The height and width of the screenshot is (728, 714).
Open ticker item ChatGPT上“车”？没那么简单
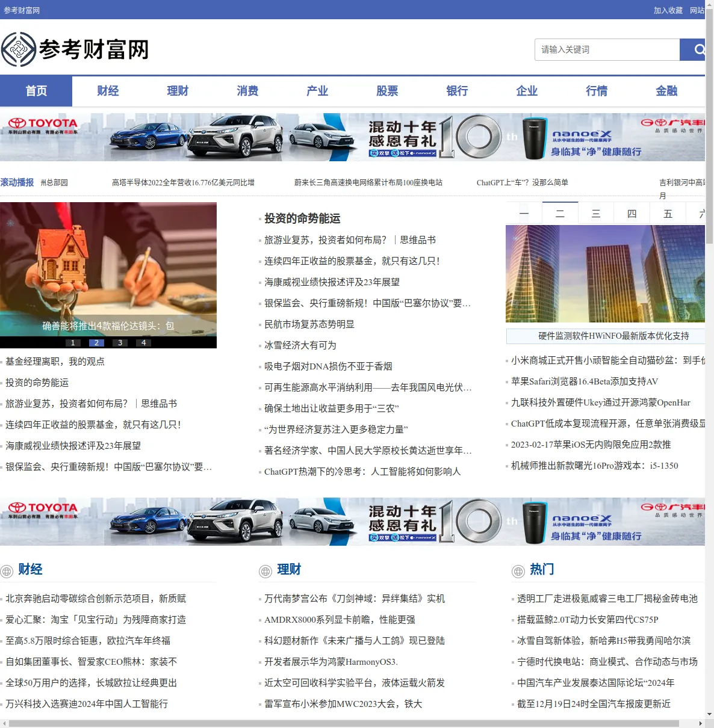523,182
